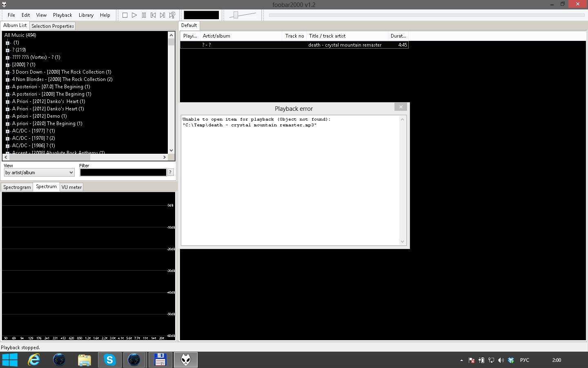Click the Stop playback button
The image size is (588, 368).
point(125,15)
